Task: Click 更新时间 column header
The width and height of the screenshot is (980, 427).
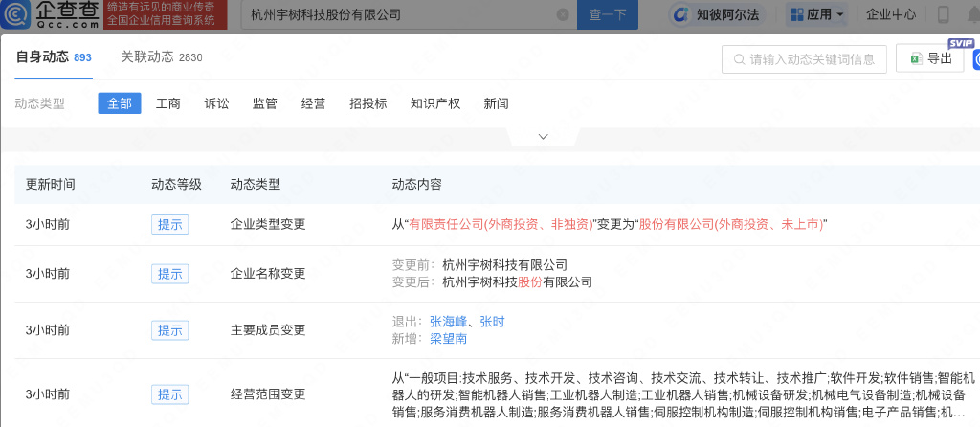Action: tap(51, 185)
